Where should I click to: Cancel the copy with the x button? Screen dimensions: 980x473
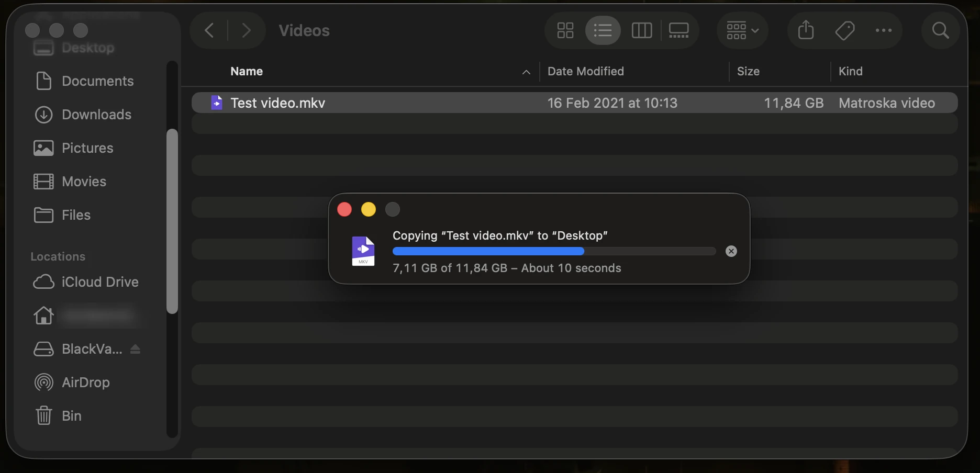tap(731, 251)
